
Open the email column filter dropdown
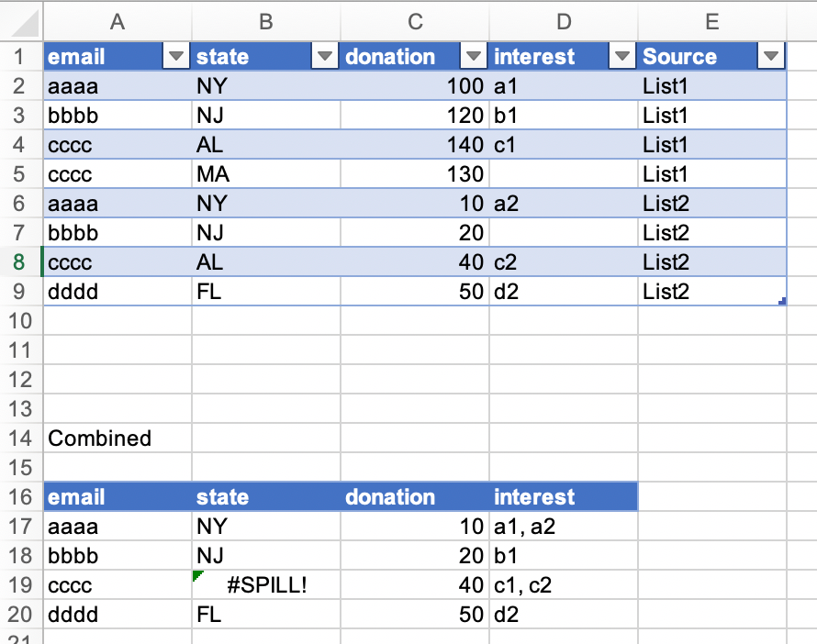(x=175, y=56)
